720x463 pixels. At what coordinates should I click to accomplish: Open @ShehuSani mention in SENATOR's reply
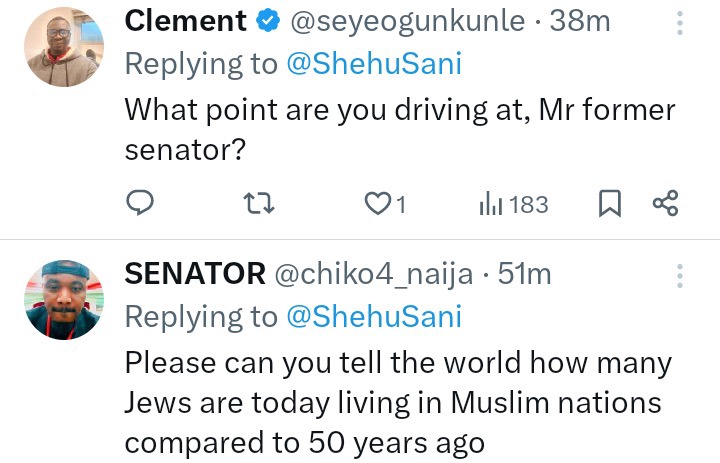pos(375,317)
